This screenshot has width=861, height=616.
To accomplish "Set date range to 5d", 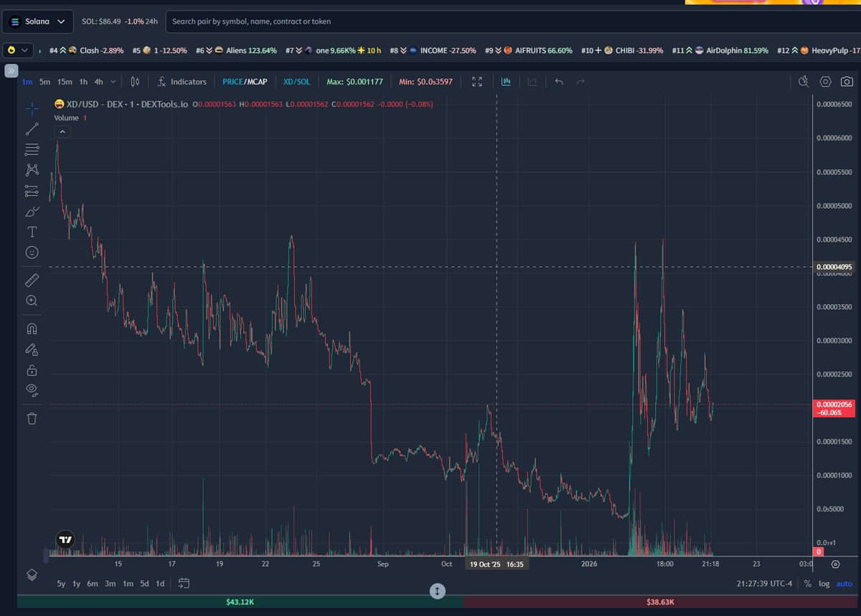I will [145, 584].
